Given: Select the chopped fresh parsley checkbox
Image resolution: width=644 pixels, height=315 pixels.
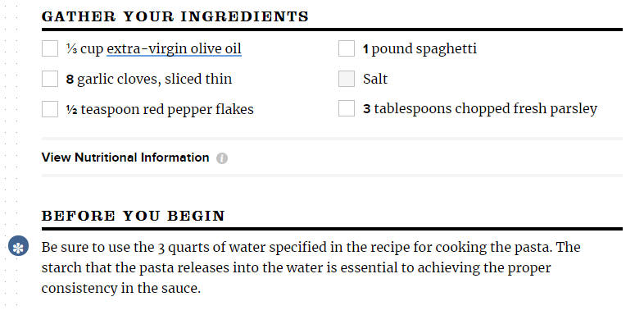Looking at the screenshot, I should tap(347, 109).
